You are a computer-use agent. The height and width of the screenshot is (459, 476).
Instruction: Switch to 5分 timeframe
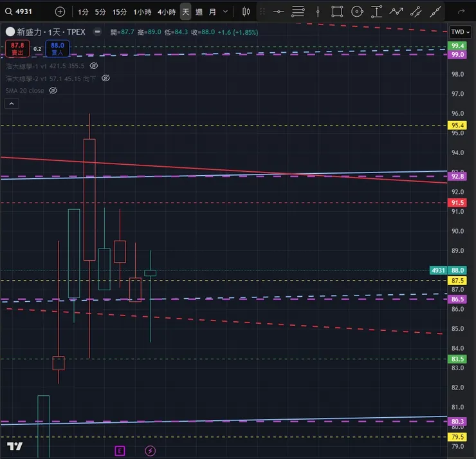[100, 12]
